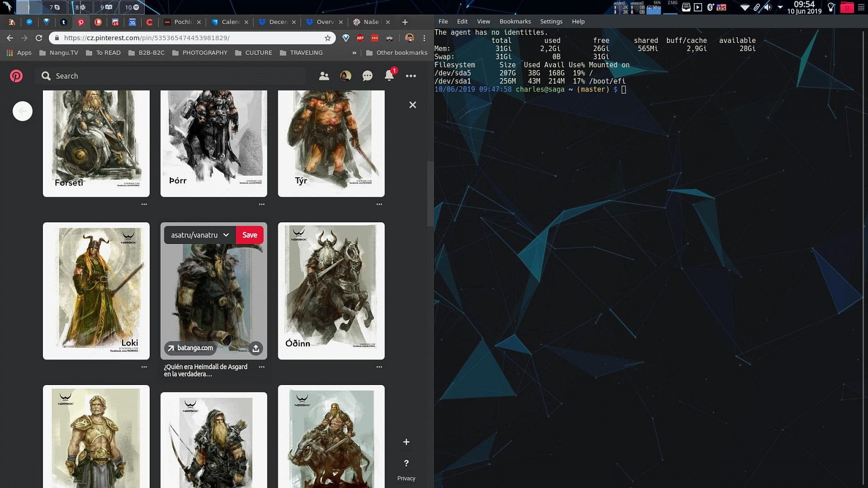Image resolution: width=868 pixels, height=488 pixels.
Task: Open your Pinterest profile avatar
Action: (346, 76)
